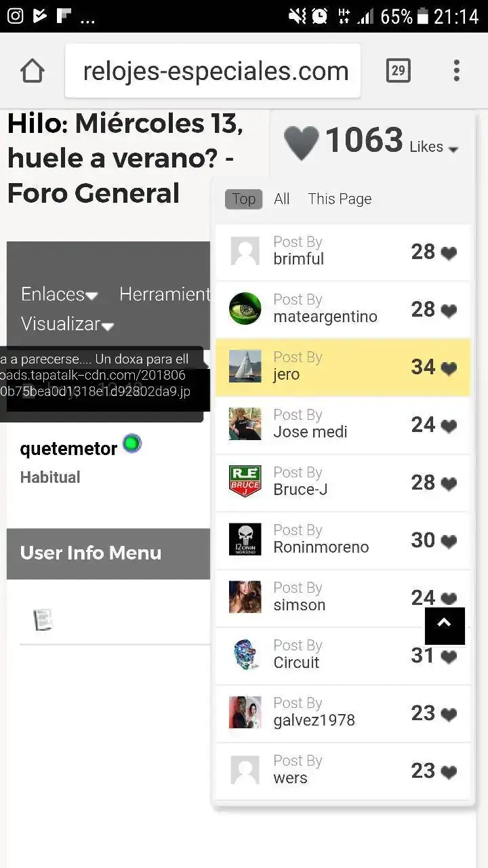Screen dimensions: 488x868
Task: Tap the browser home icon
Action: pos(32,71)
